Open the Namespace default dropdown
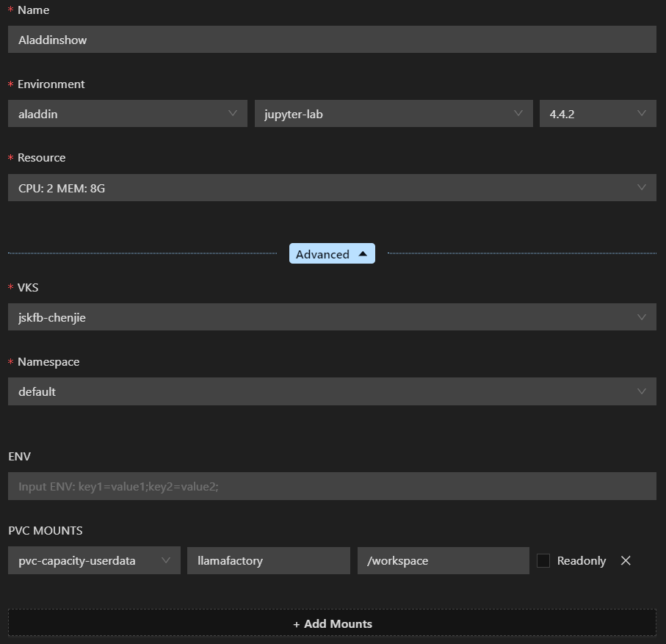The width and height of the screenshot is (666, 644). [332, 391]
